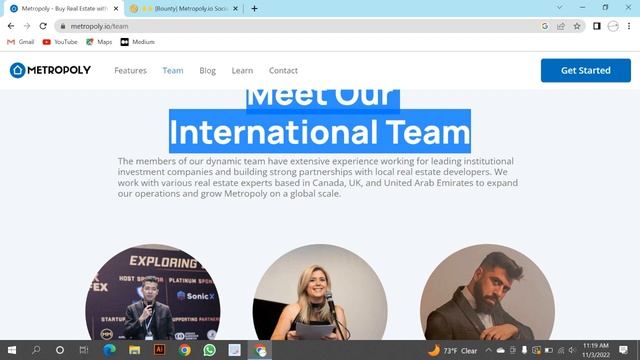Screen dimensions: 640x360
Task: Open a new browser tab
Action: point(254,9)
